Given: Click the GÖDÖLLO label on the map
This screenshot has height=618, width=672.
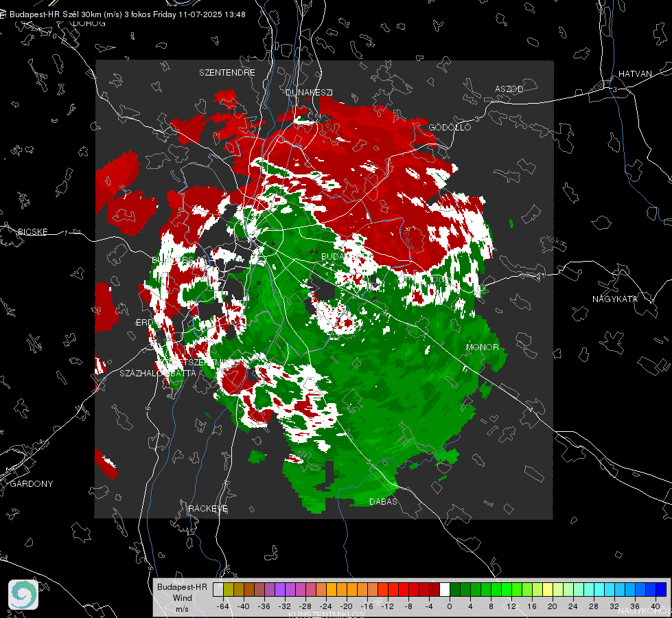Looking at the screenshot, I should 450,127.
